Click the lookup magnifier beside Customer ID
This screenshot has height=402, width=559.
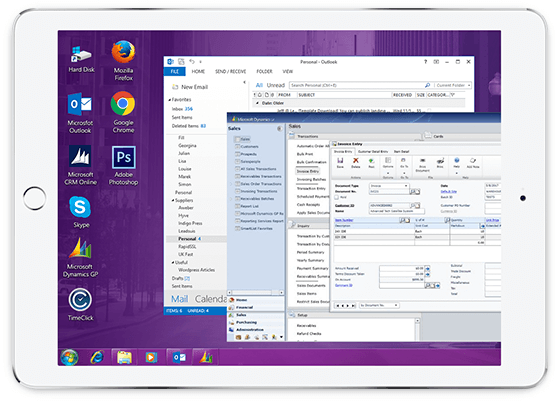coord(414,205)
